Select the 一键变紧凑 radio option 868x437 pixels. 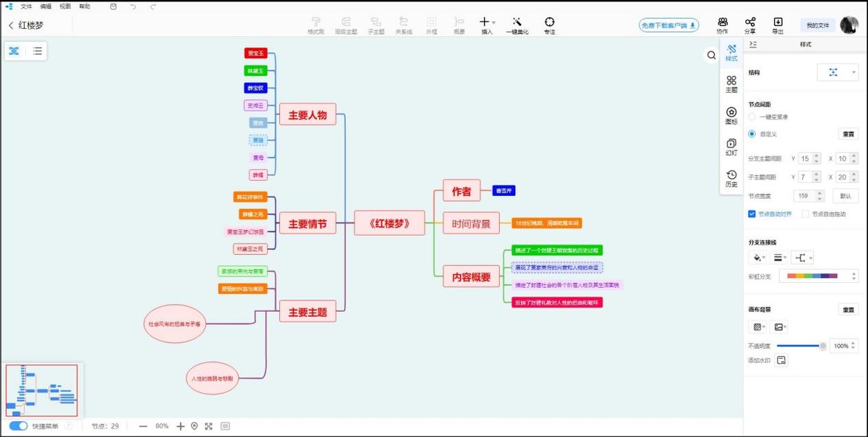pos(752,117)
